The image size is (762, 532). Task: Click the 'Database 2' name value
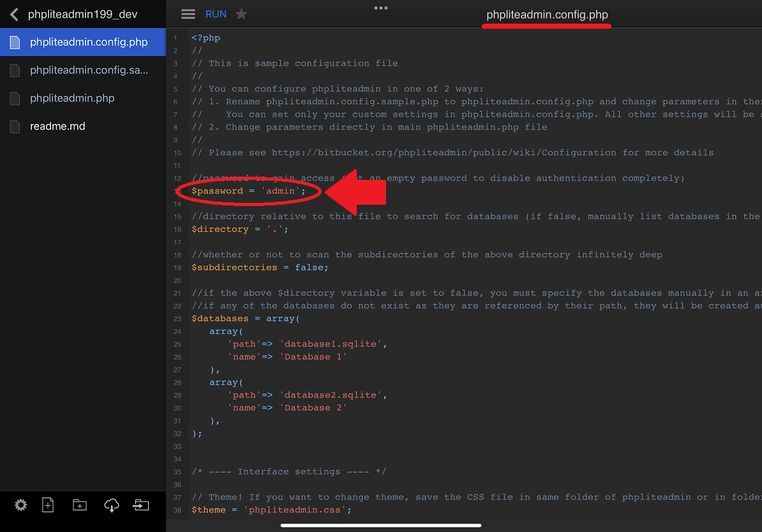[x=313, y=408]
